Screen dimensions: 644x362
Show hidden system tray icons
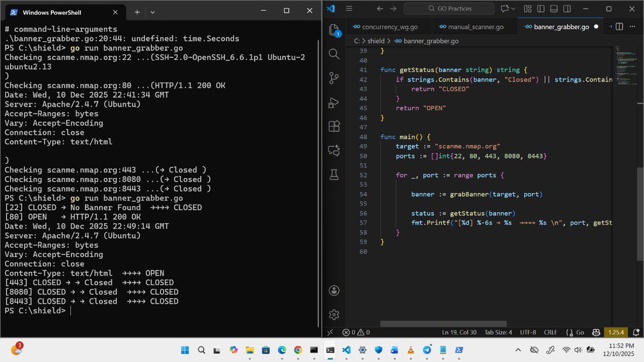pos(518,350)
